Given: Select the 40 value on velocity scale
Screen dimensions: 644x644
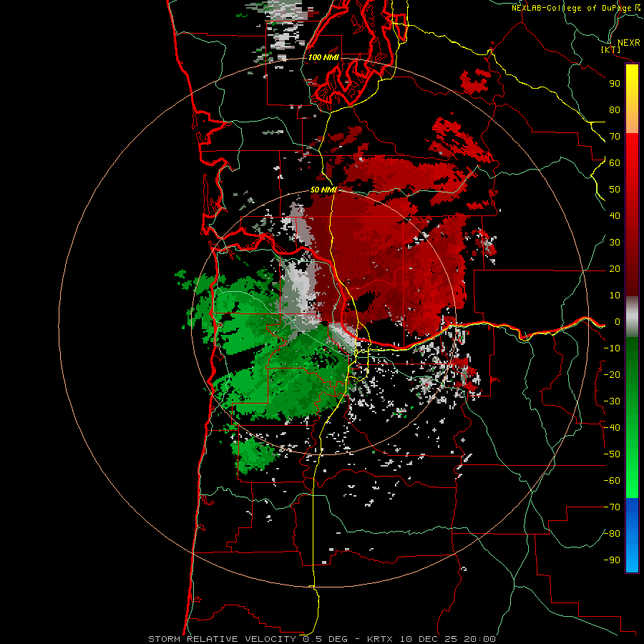Looking at the screenshot, I should 615,216.
